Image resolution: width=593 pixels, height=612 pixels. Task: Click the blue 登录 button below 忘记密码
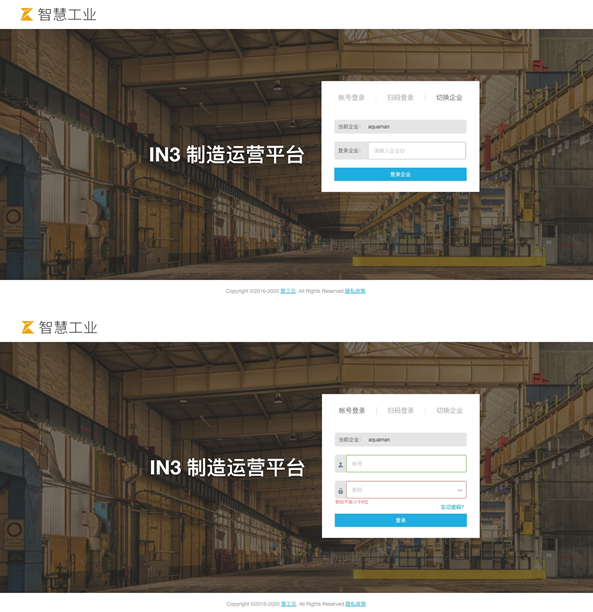401,520
